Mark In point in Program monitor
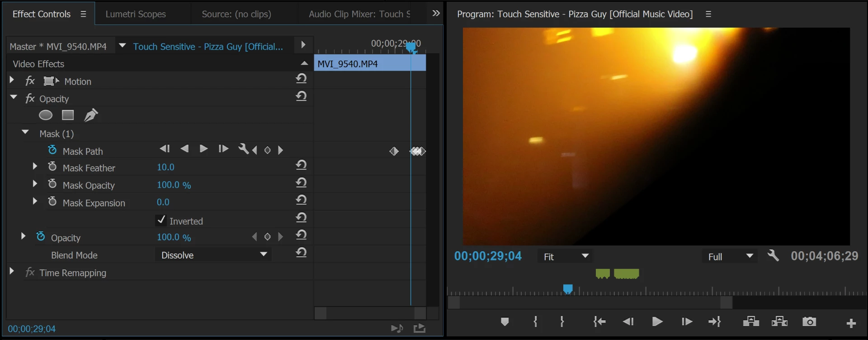The width and height of the screenshot is (868, 340). click(x=536, y=322)
